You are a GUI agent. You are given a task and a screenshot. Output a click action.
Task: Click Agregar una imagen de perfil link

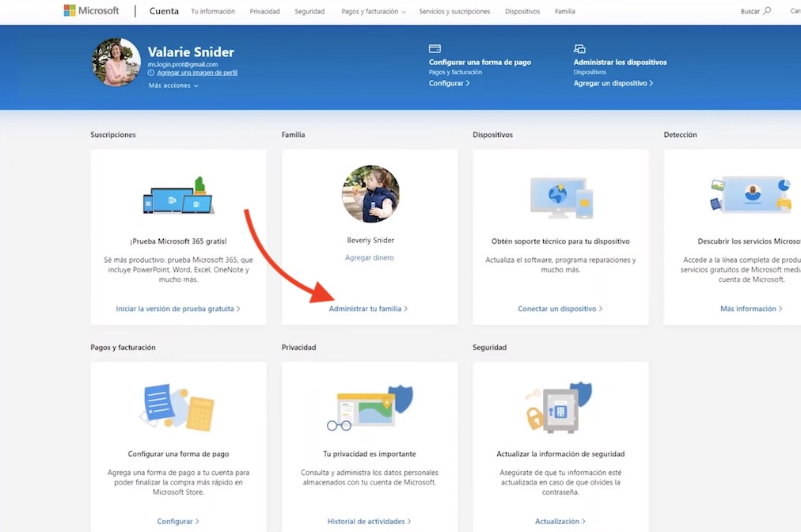(x=197, y=73)
